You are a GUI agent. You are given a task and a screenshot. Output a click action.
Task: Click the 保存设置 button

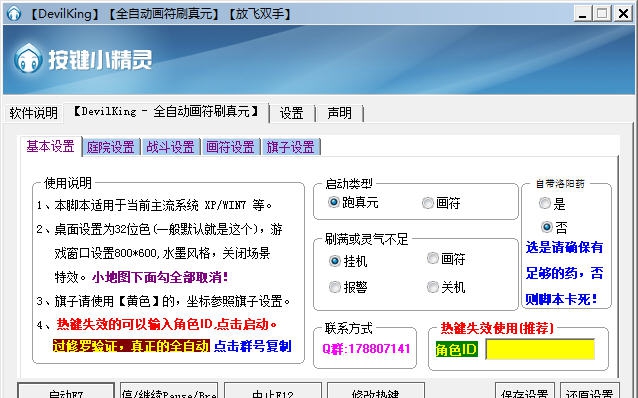[x=525, y=391]
